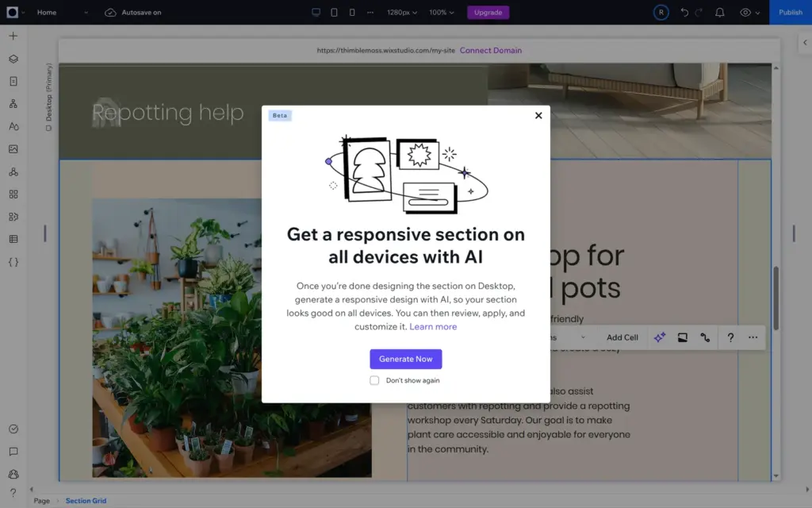The width and height of the screenshot is (812, 508).
Task: Close the AI responsive dialog
Action: coord(538,115)
